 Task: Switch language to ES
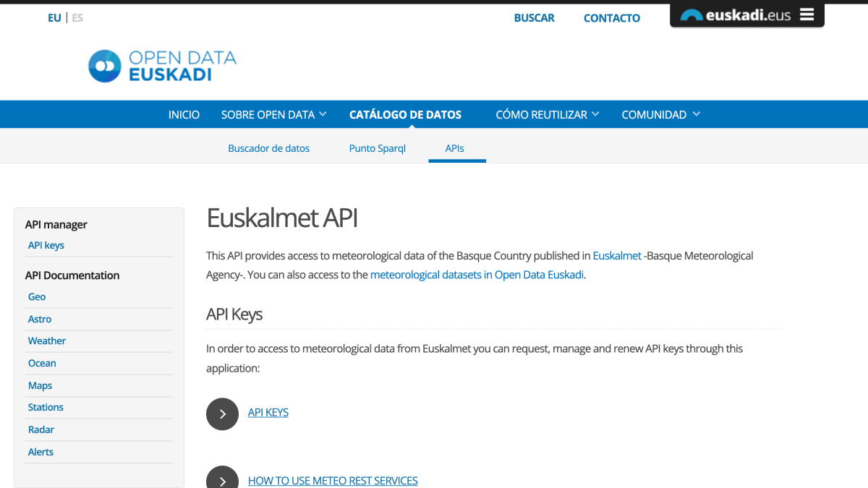(x=77, y=18)
